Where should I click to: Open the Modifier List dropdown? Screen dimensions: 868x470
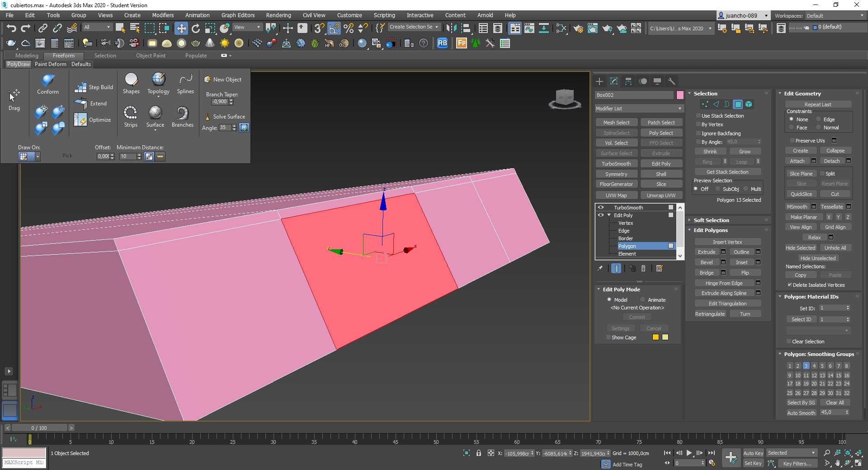[x=639, y=109]
